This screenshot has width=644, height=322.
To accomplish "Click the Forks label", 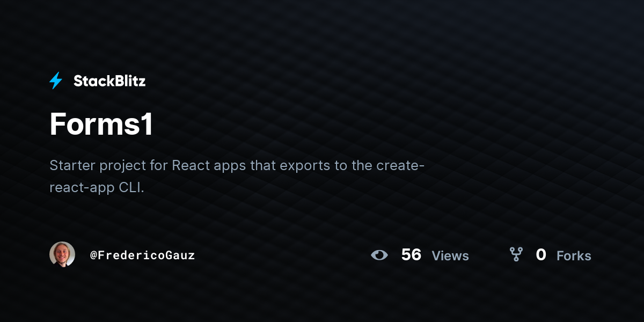I will [574, 256].
